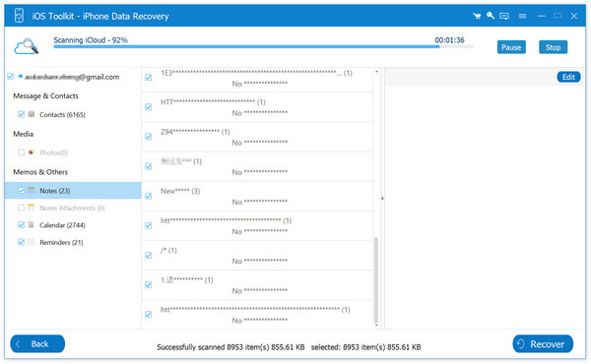The image size is (591, 364).
Task: Uncheck the Reminders (21) checkbox
Action: (21, 242)
